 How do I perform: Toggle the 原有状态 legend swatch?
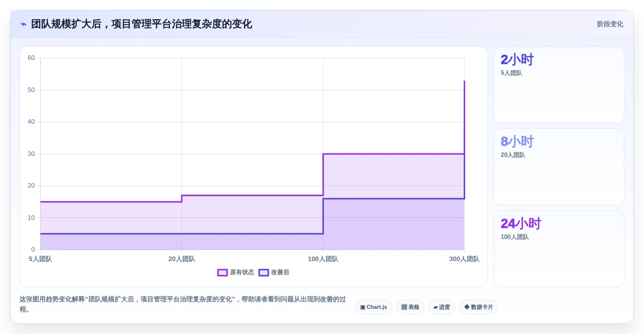click(223, 273)
